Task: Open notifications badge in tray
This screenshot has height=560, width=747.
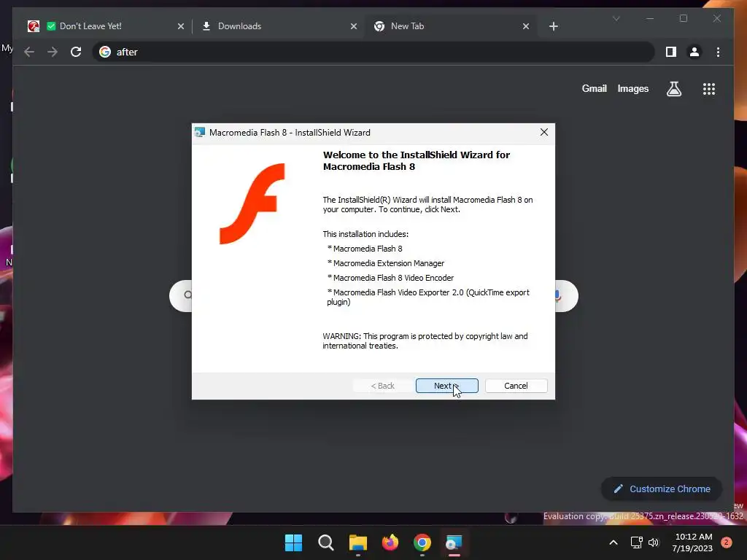Action: coord(727,542)
